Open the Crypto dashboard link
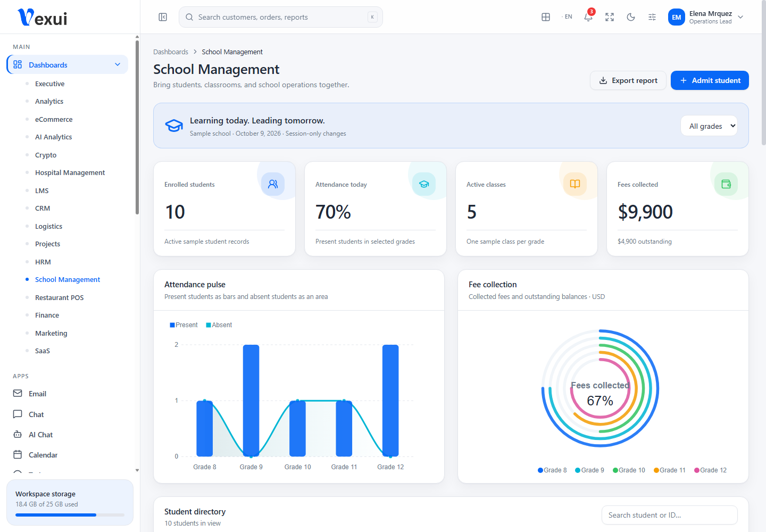The height and width of the screenshot is (532, 766). [46, 155]
